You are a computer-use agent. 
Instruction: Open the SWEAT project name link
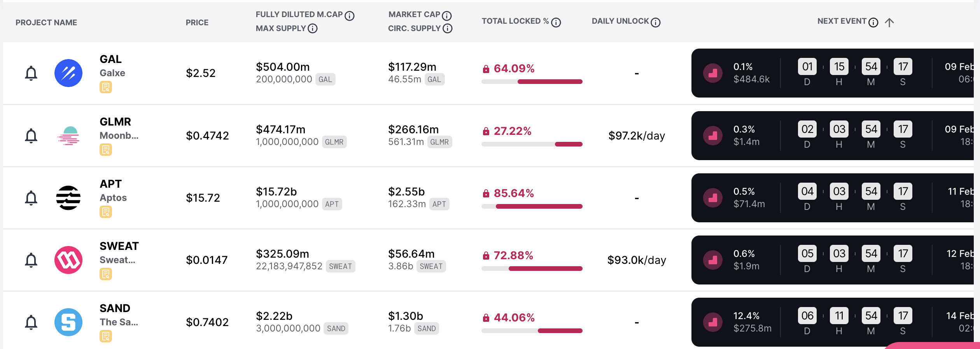(119, 246)
